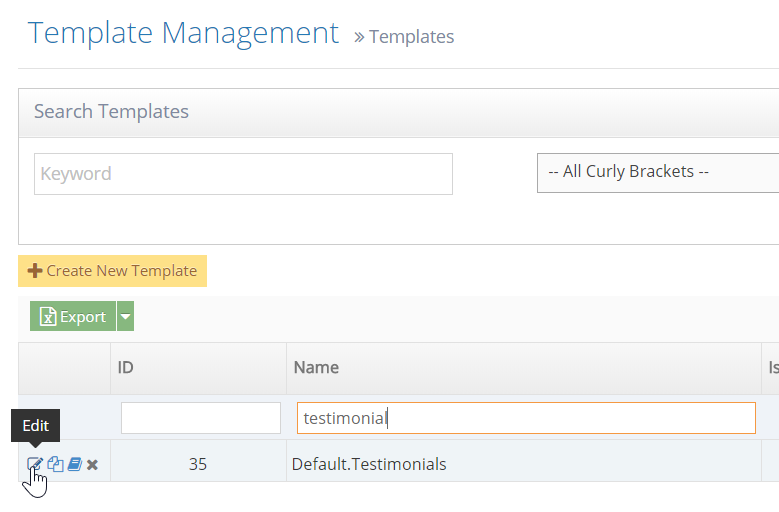Focus the Keyword search field

pyautogui.click(x=243, y=174)
